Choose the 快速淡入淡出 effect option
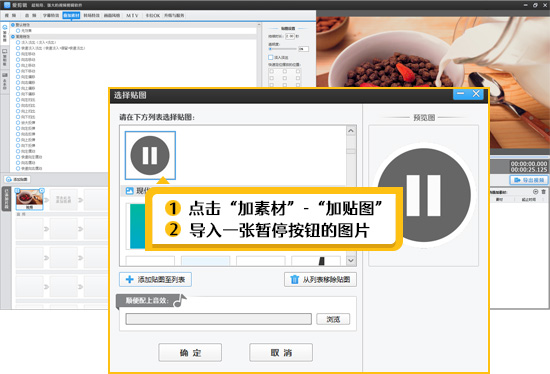This screenshot has height=374, width=550. click(x=51, y=48)
